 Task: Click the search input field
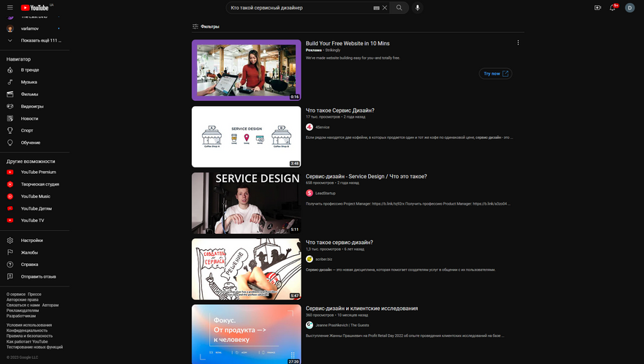click(x=300, y=8)
